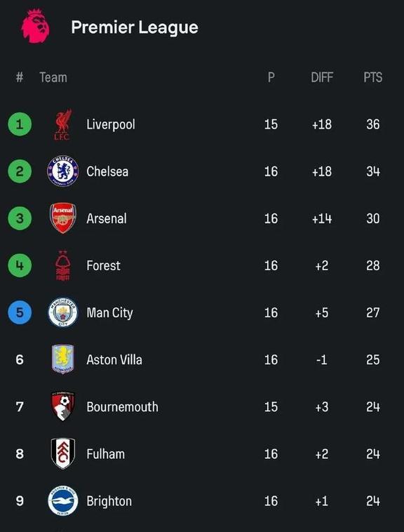Select the Man City badge
The image size is (404, 532).
62,312
